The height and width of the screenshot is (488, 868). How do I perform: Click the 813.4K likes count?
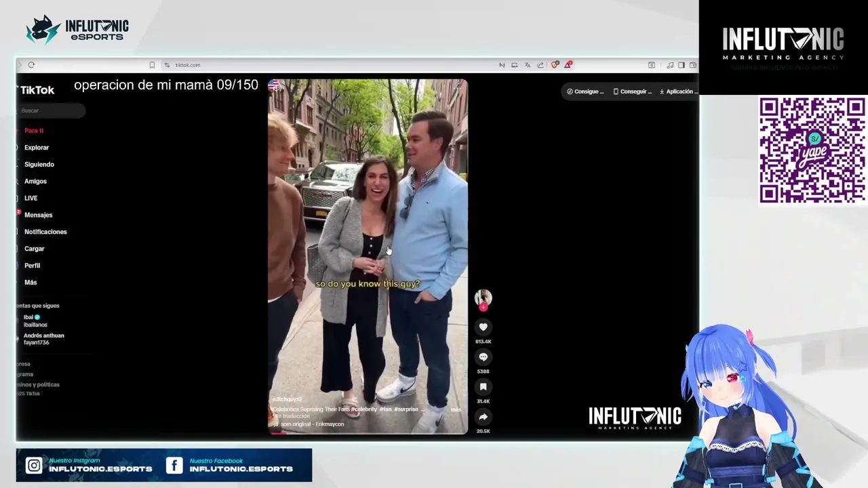coord(483,342)
